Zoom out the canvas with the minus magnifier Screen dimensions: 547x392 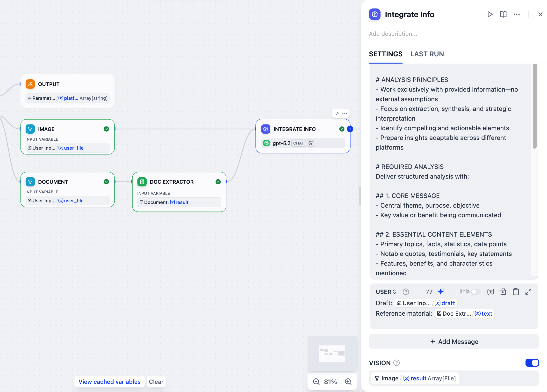[x=316, y=382]
